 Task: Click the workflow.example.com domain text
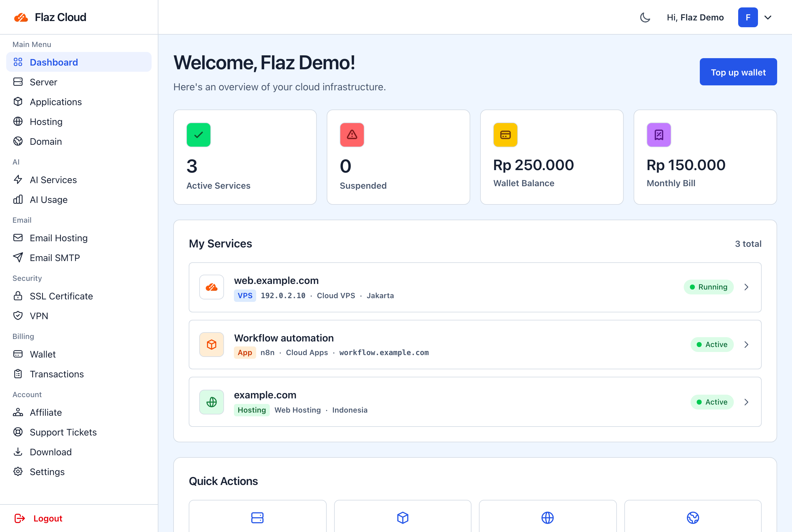click(384, 353)
